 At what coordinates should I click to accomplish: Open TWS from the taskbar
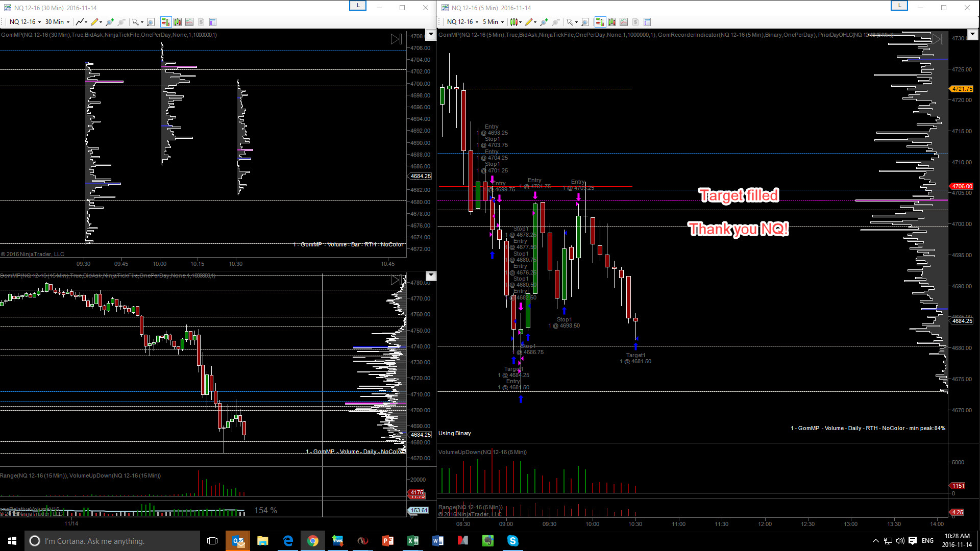pyautogui.click(x=338, y=541)
